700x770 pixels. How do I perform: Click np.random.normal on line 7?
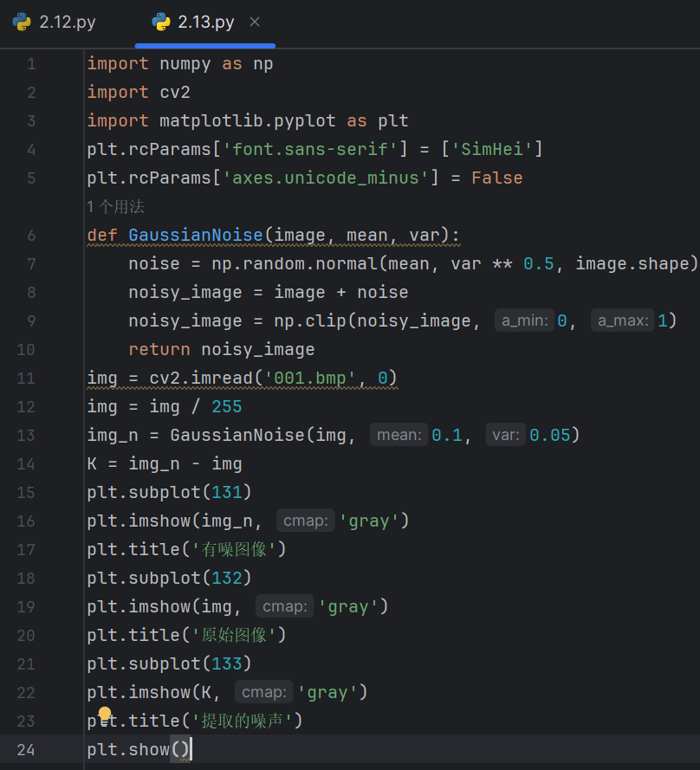(294, 263)
